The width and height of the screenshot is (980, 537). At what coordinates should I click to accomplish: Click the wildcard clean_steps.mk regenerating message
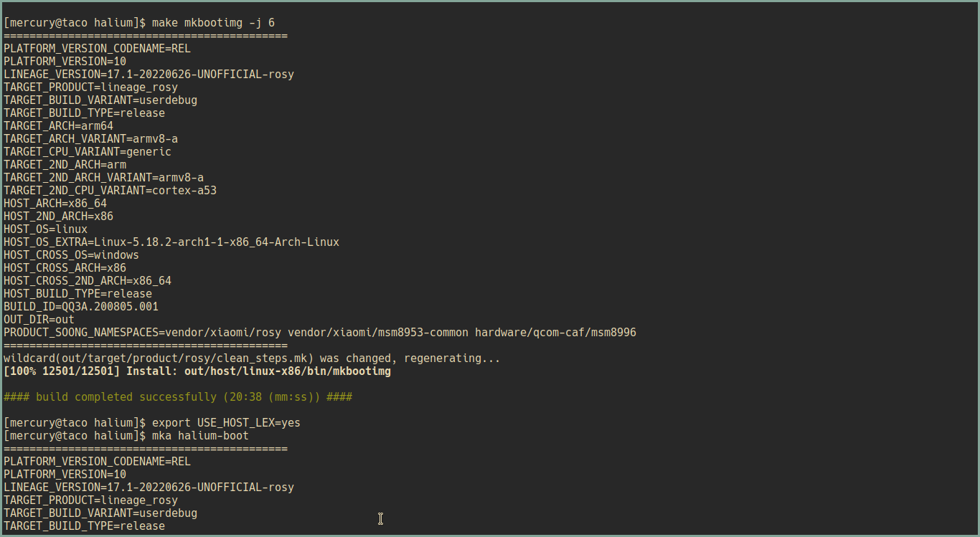252,358
